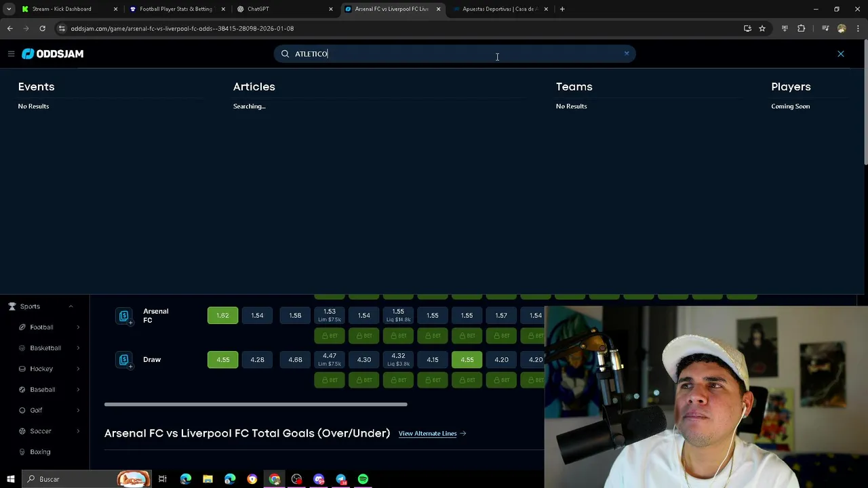This screenshot has height=488, width=868.
Task: Select Arsenal FC 1.53 Lim $7.5k odds
Action: [330, 315]
